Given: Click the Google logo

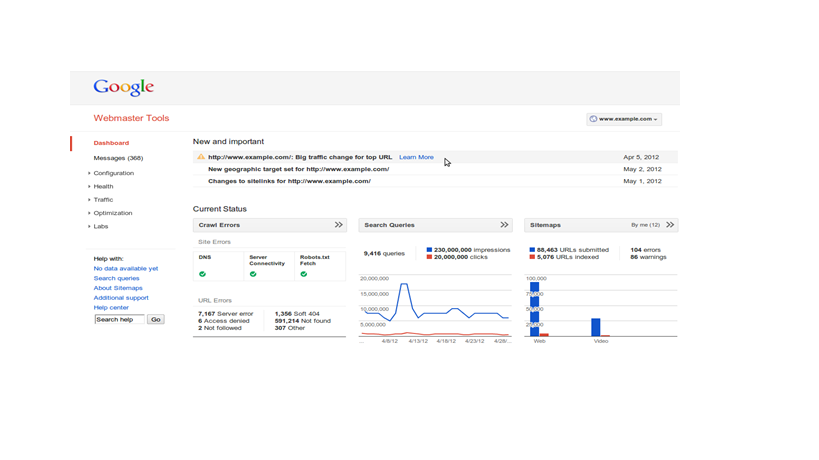Looking at the screenshot, I should click(123, 87).
